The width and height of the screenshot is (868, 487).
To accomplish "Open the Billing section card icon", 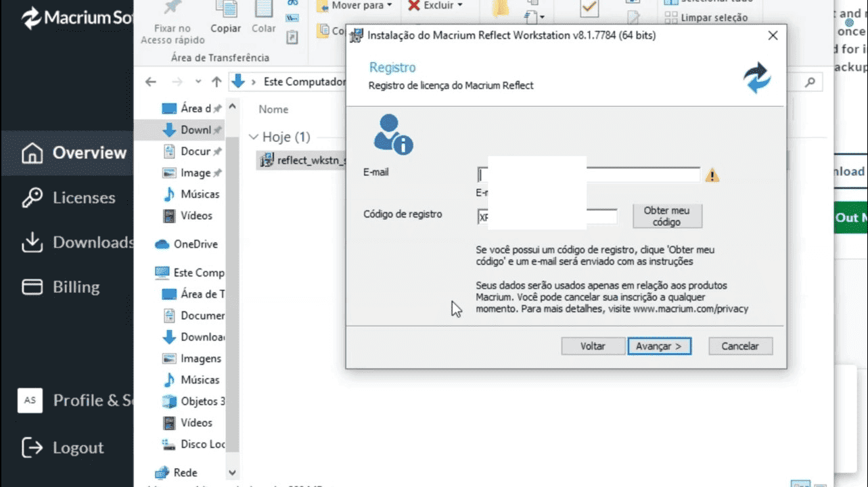I will [x=32, y=287].
